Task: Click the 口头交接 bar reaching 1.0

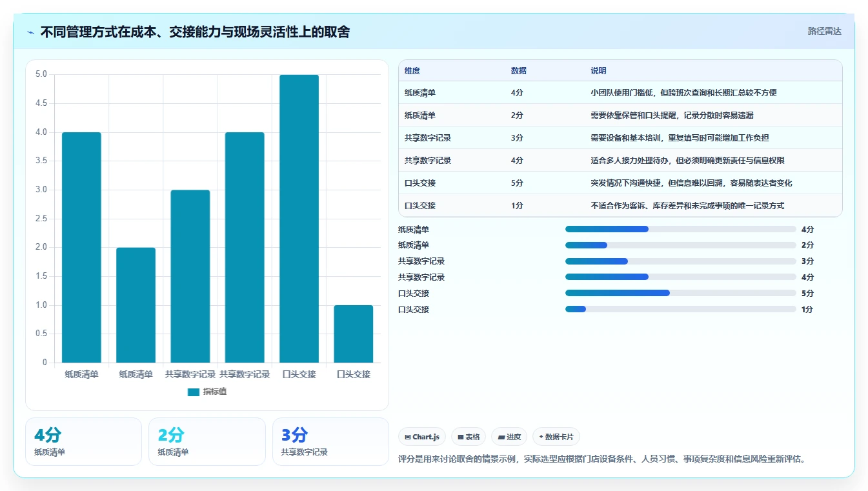Action: (x=354, y=334)
